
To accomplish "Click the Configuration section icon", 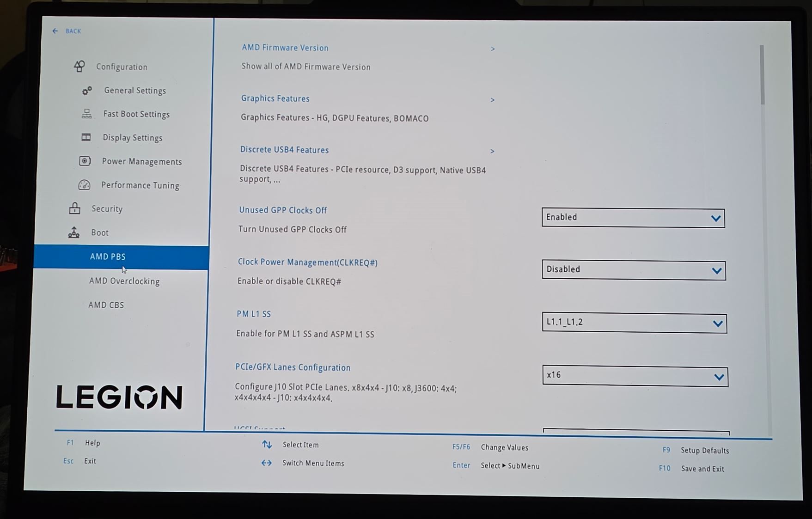I will tap(79, 67).
